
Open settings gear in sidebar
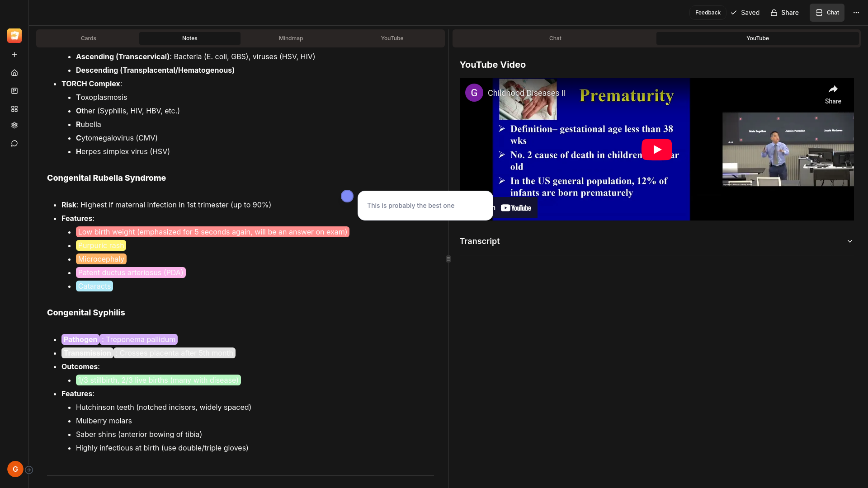tap(14, 125)
